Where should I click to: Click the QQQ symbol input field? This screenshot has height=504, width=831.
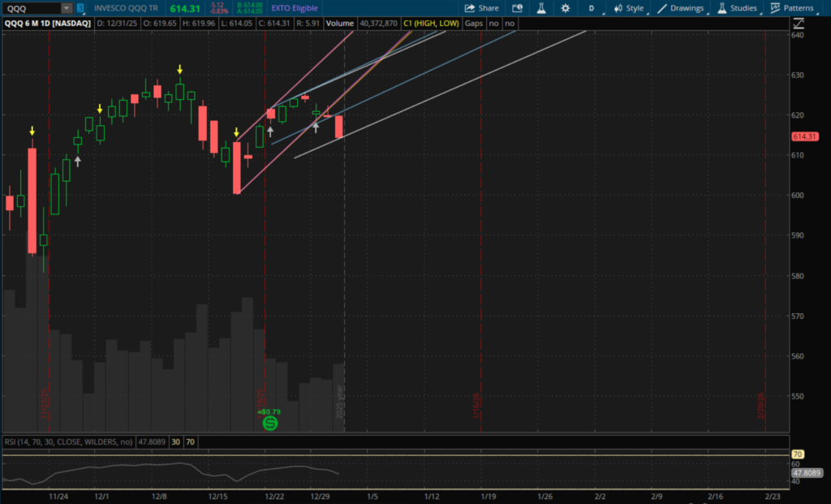31,8
